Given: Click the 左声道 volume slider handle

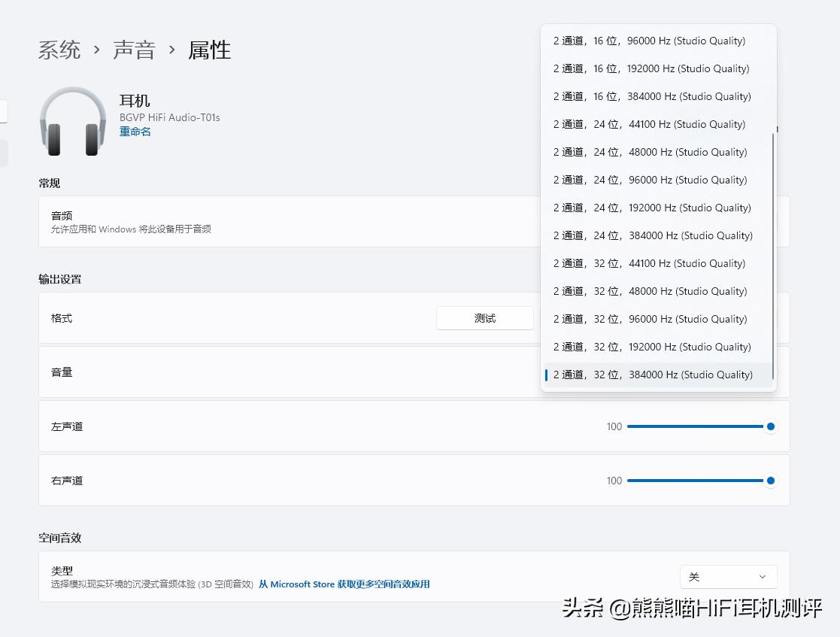Looking at the screenshot, I should (770, 426).
